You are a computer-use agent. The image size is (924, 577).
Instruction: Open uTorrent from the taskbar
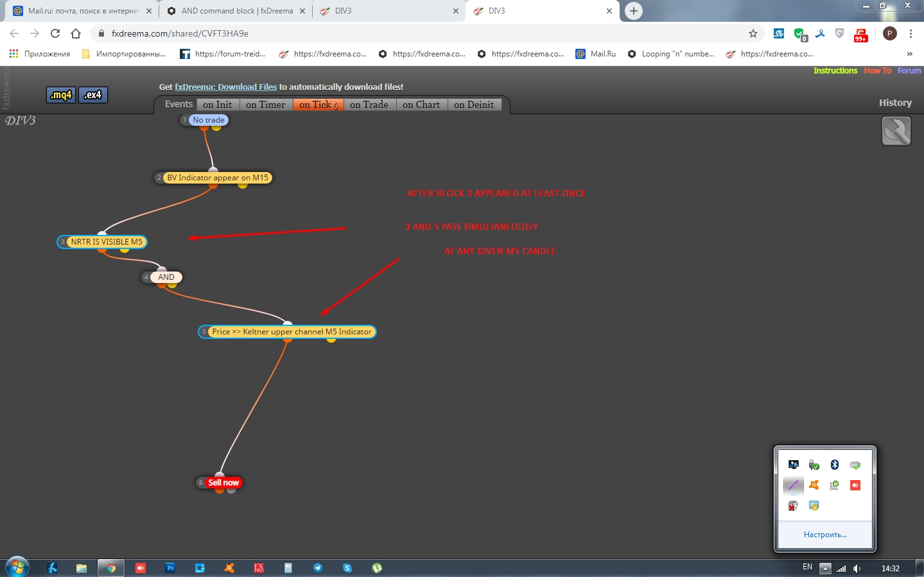pyautogui.click(x=377, y=568)
